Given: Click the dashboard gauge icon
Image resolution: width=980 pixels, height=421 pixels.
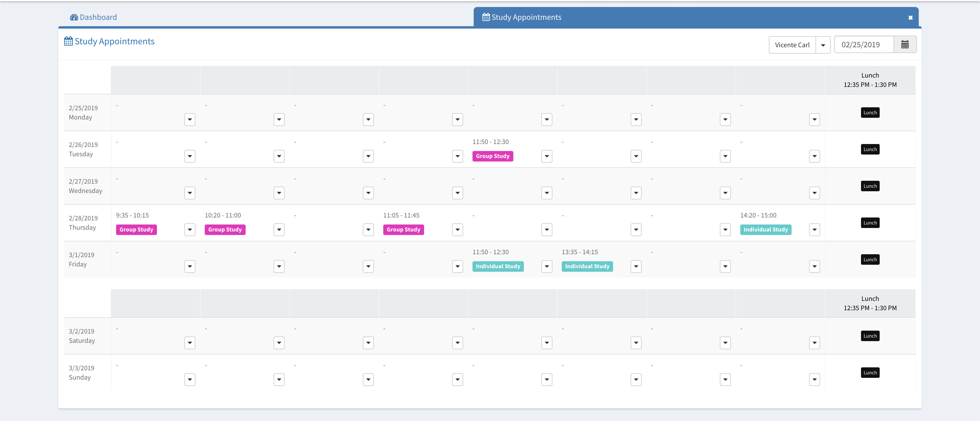Looking at the screenshot, I should [74, 17].
